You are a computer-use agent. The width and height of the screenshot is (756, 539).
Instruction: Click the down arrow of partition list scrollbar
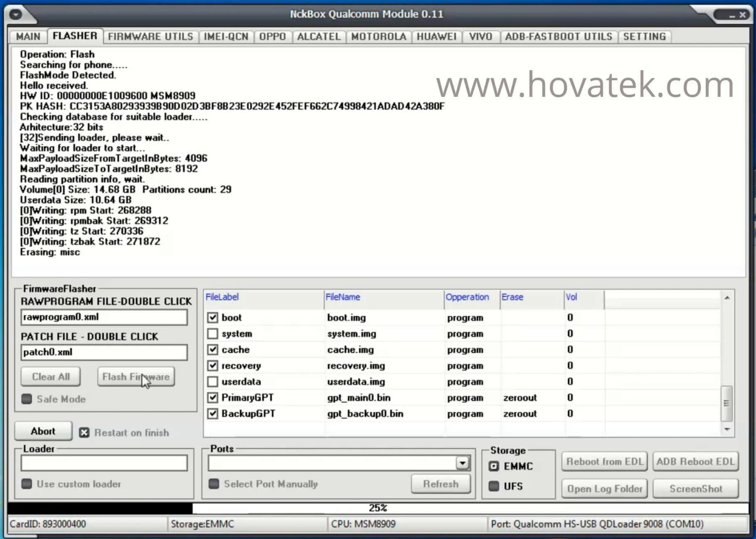tap(727, 429)
